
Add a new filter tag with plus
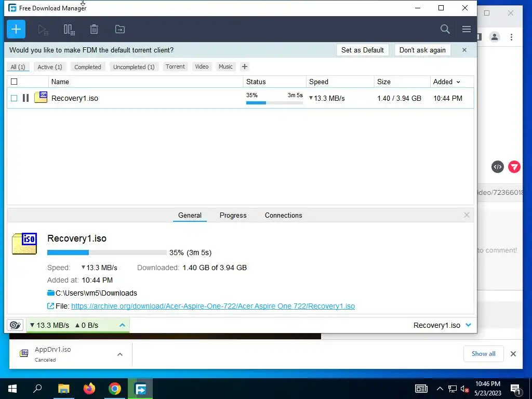pyautogui.click(x=245, y=66)
